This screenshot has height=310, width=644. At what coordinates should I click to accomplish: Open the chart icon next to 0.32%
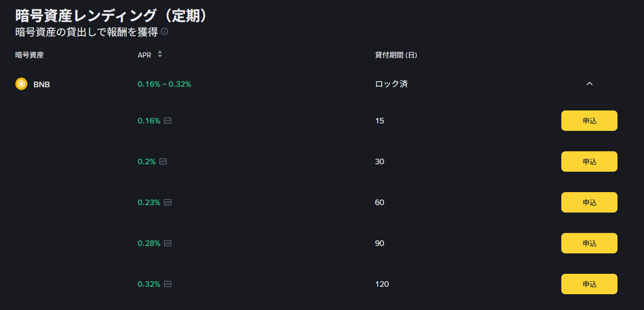(x=168, y=284)
